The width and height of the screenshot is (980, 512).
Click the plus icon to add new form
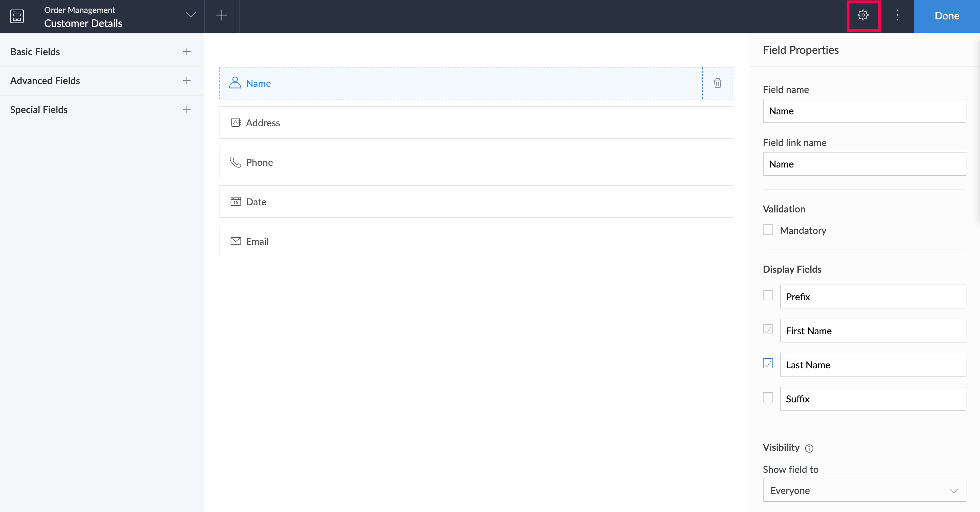click(x=222, y=15)
